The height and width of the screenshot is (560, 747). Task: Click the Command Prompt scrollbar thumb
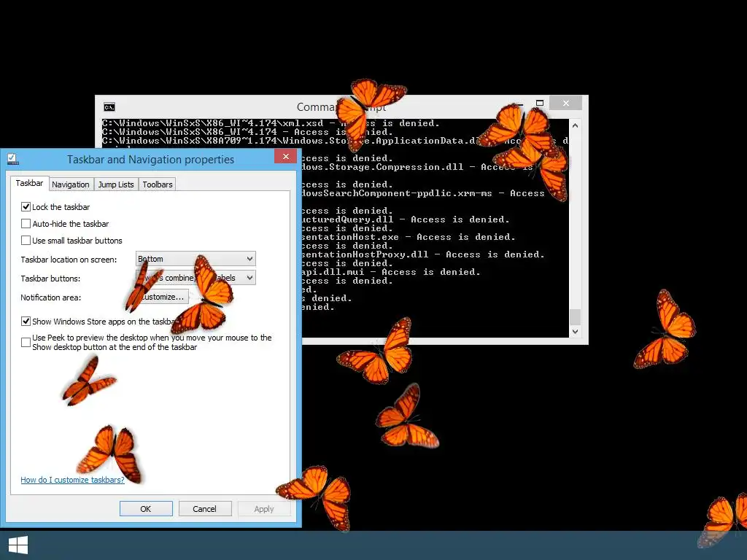pyautogui.click(x=575, y=316)
